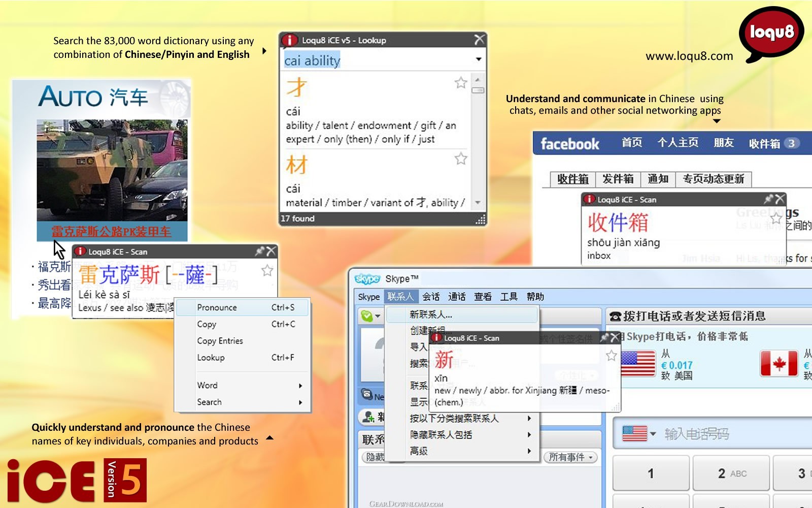812x508 pixels.
Task: Star the 新 scan entry
Action: pyautogui.click(x=612, y=356)
